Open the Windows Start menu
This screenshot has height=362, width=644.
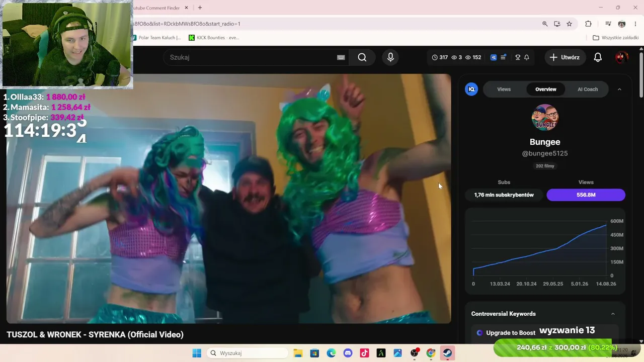[197, 353]
